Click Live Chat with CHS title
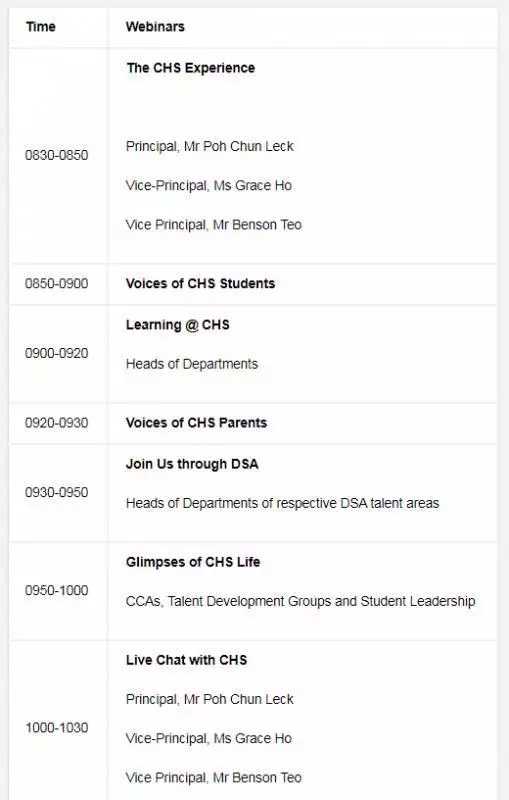509x800 pixels. (x=187, y=660)
